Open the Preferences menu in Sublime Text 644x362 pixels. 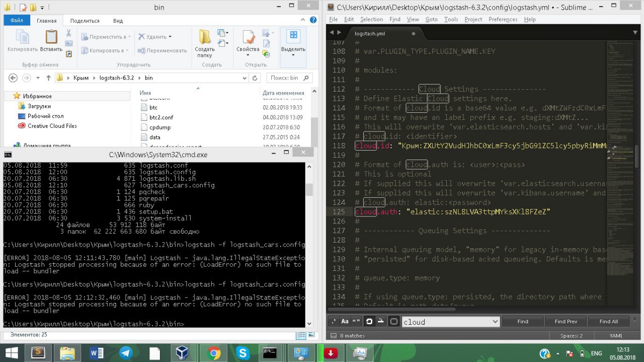coord(503,19)
